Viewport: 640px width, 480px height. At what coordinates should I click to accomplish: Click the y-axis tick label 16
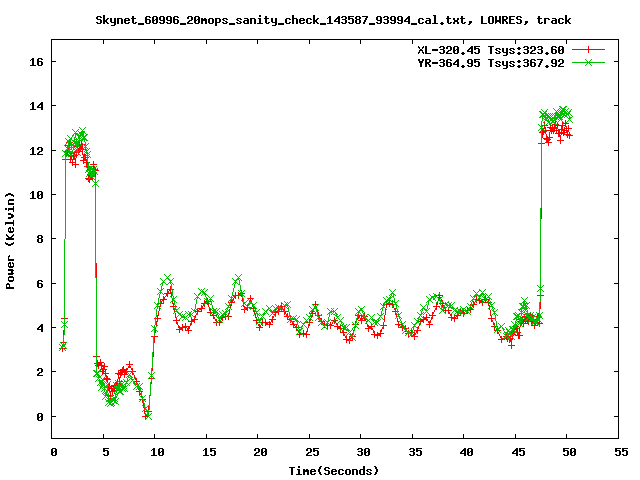pyautogui.click(x=34, y=62)
